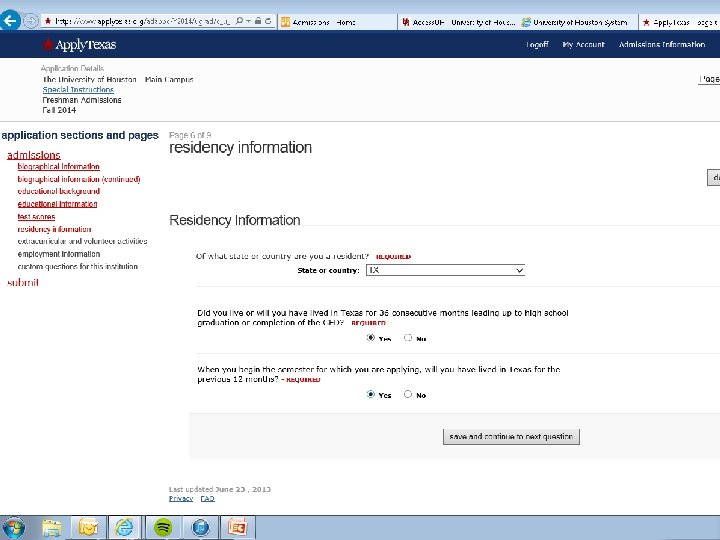Open the Windows Start button
This screenshot has height=540, width=720.
coord(14,528)
